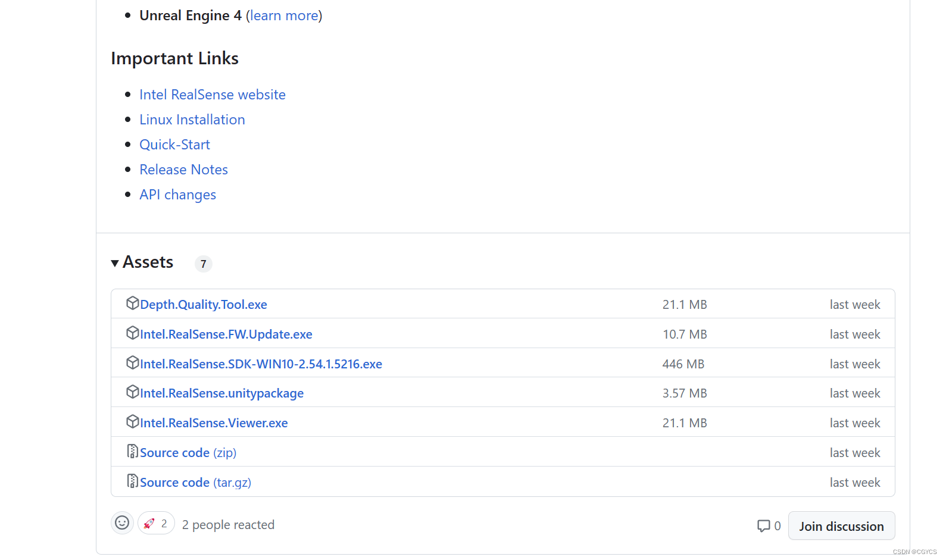
Task: Download Source code (zip)
Action: [188, 453]
